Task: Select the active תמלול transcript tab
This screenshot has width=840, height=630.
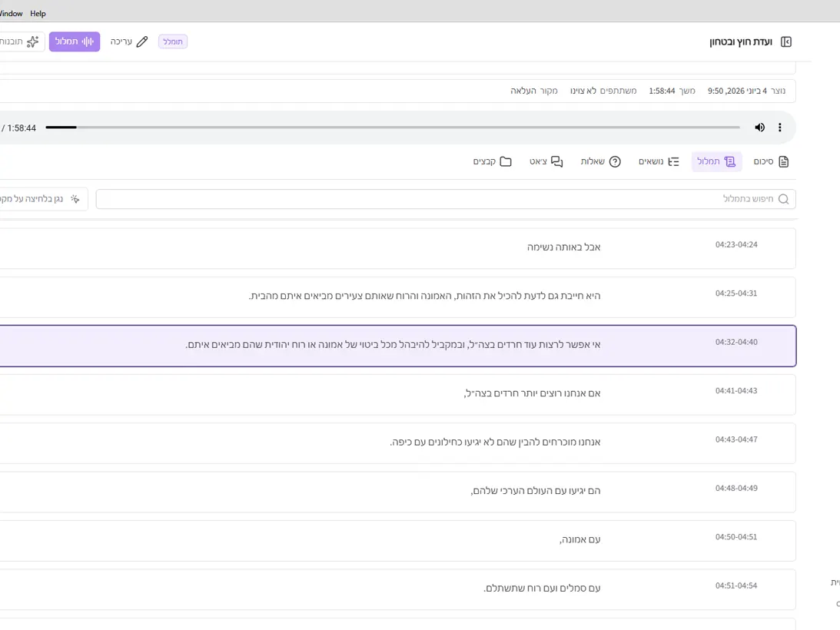Action: pos(716,162)
